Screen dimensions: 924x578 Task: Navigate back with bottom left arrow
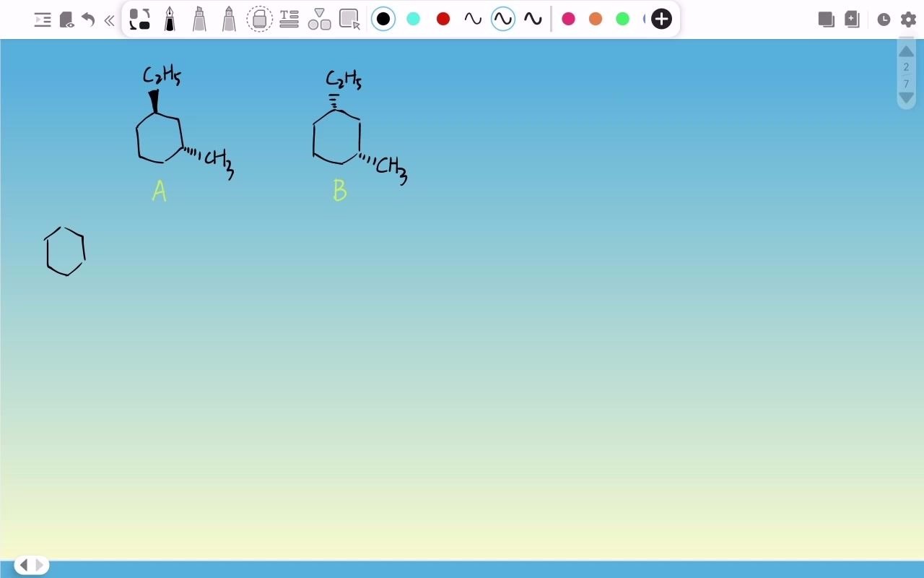click(x=23, y=565)
